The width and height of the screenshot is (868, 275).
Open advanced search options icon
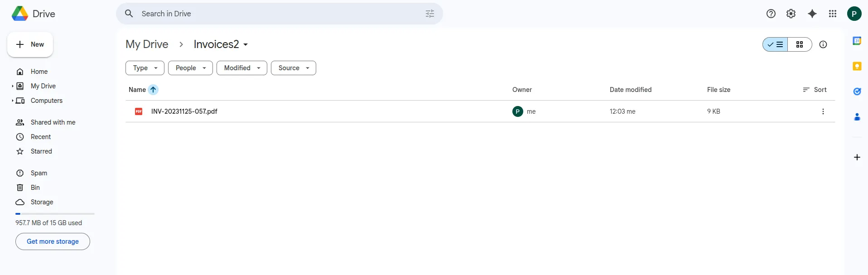[x=430, y=14]
